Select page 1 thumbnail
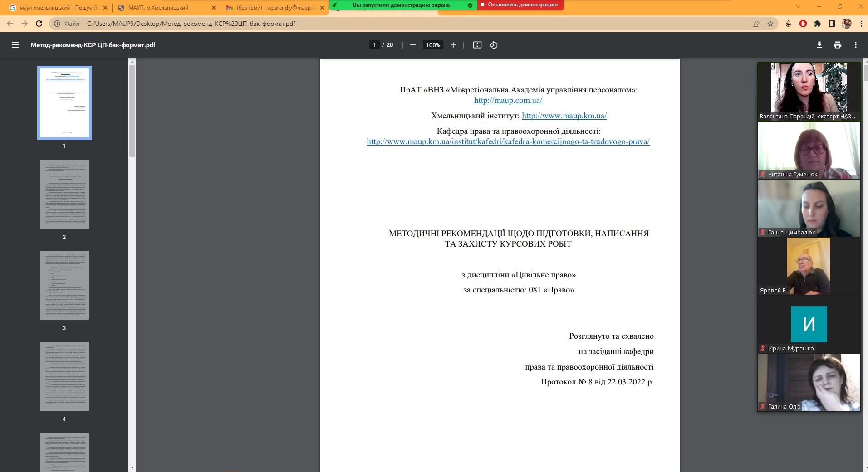The image size is (868, 472). [64, 103]
